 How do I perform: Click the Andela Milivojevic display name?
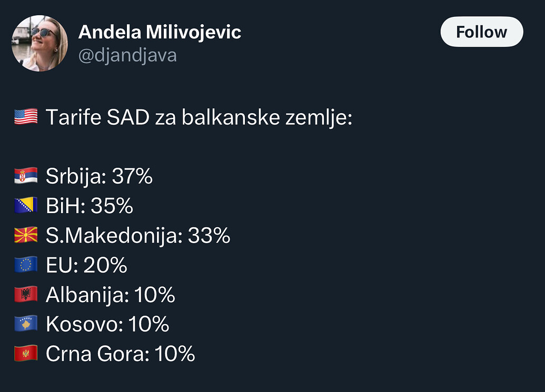[160, 32]
